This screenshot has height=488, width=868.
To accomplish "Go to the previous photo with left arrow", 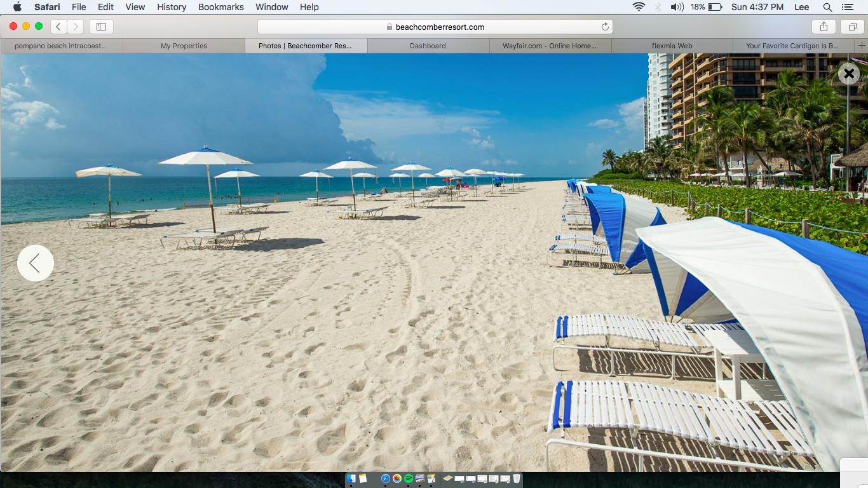I will point(36,263).
